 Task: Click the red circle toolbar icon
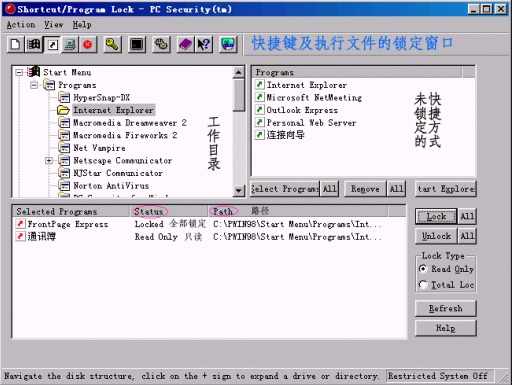pyautogui.click(x=88, y=44)
